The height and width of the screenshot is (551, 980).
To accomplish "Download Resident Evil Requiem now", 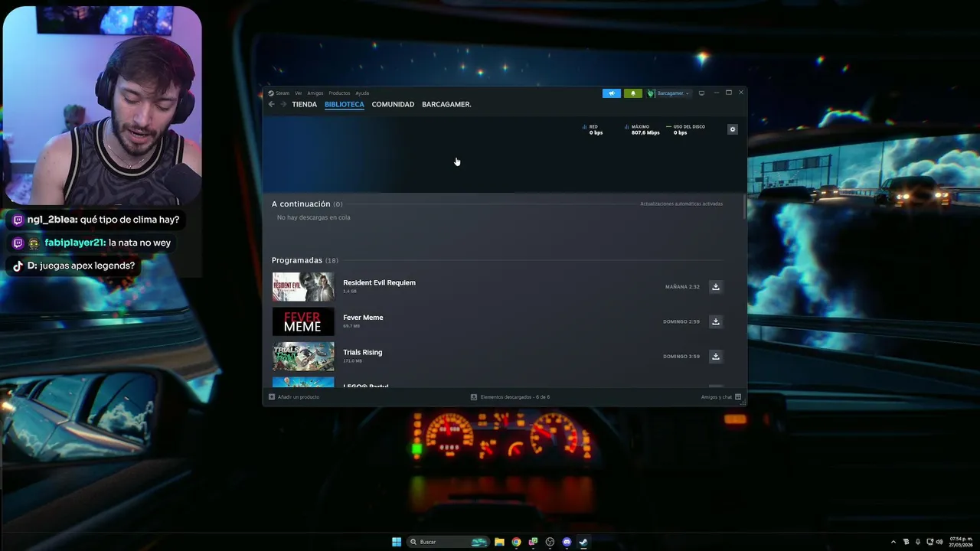I will pos(716,287).
